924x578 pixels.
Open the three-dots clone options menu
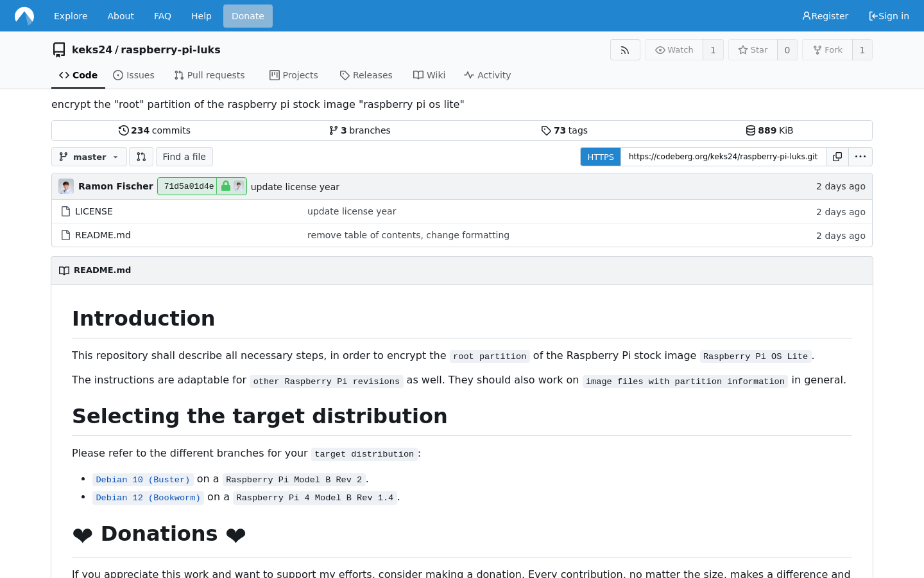pyautogui.click(x=860, y=157)
